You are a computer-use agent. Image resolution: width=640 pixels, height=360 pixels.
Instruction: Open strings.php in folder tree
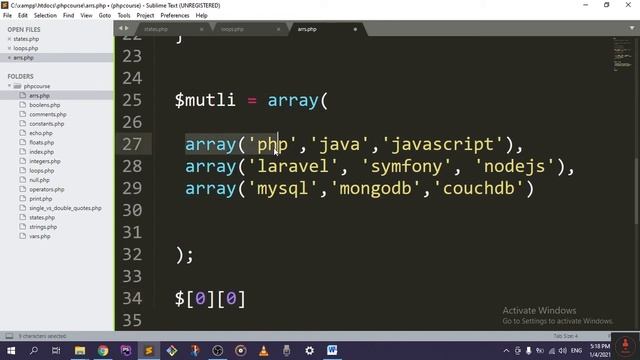(43, 227)
